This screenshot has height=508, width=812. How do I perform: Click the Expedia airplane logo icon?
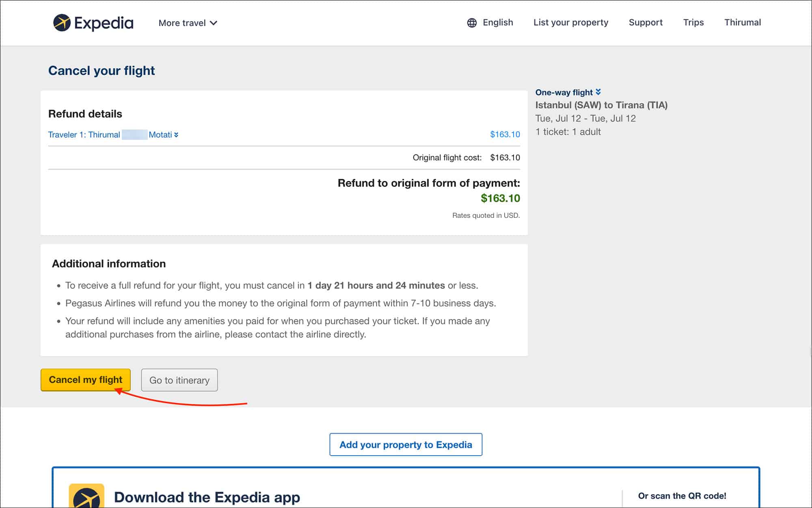pyautogui.click(x=62, y=23)
